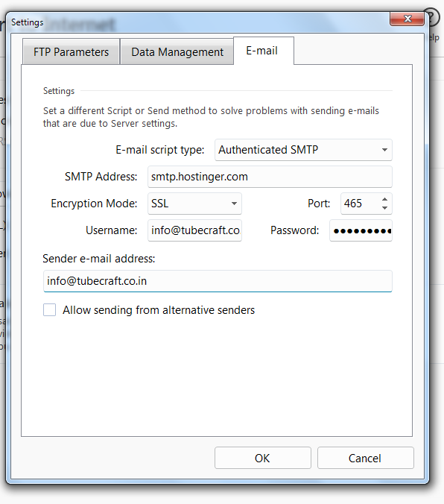Enable Allow sending from alternative senders

tap(49, 310)
